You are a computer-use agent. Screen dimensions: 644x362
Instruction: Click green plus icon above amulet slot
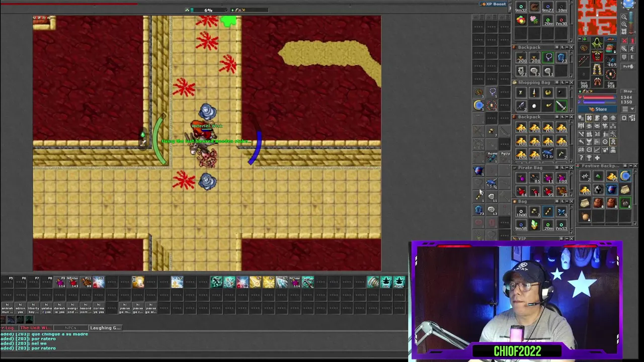585,39
